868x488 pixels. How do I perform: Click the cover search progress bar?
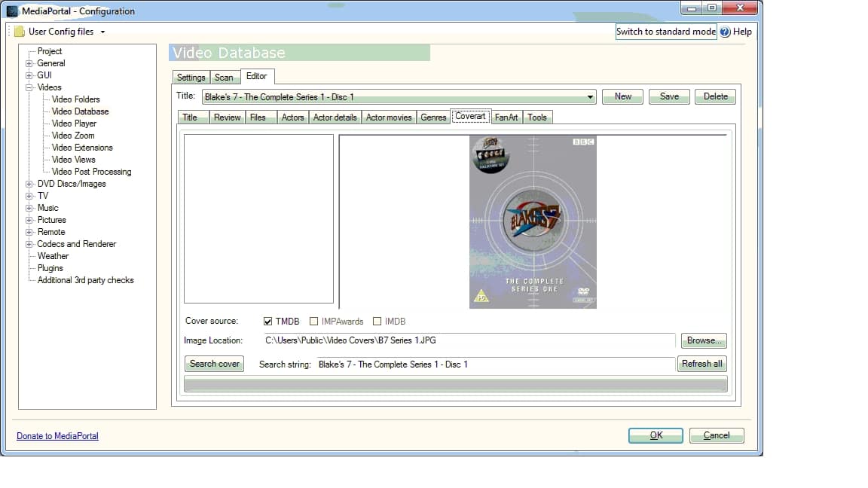(456, 385)
